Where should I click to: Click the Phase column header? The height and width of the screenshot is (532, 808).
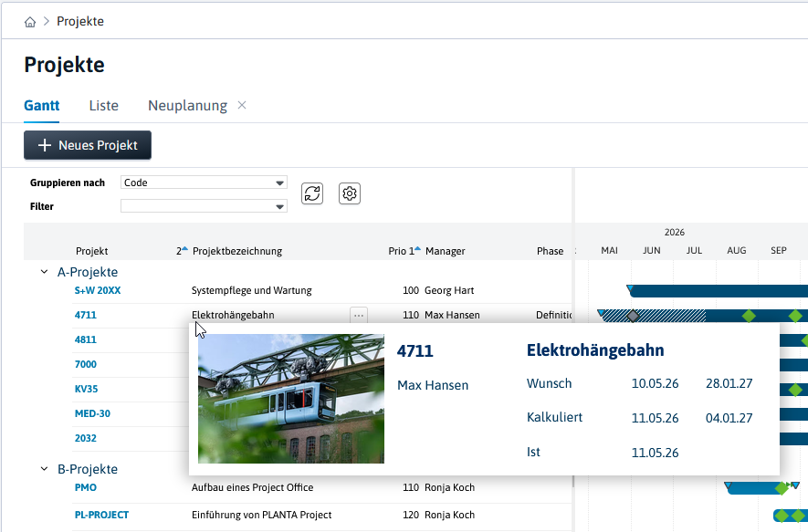pos(550,251)
